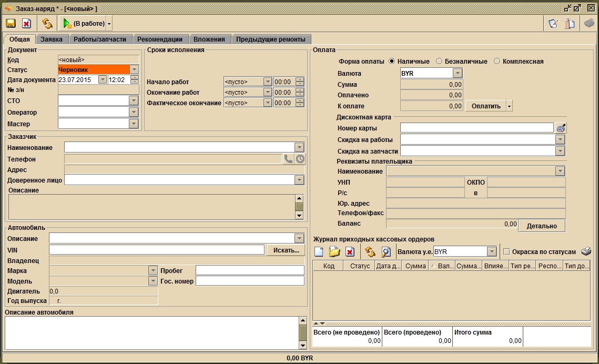The height and width of the screenshot is (364, 599).
Task: Open the Валюта у.е. BYR dropdown
Action: coord(492,251)
